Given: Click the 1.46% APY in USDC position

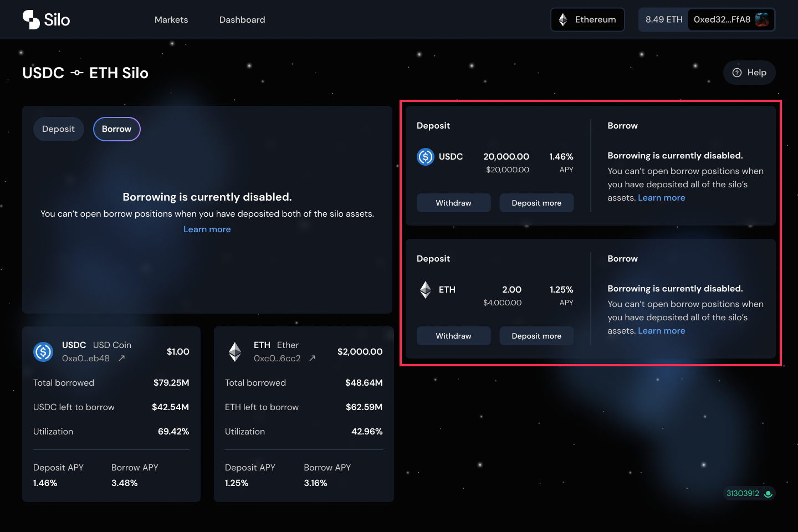Looking at the screenshot, I should [561, 157].
